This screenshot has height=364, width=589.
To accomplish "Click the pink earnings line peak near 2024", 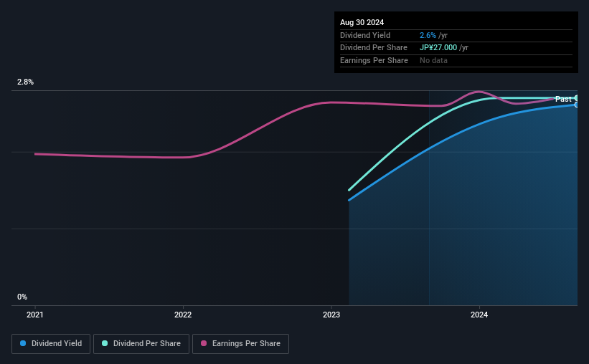I will 478,91.
